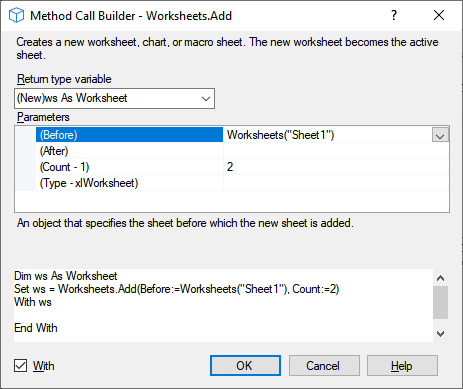Click the code preview scroll down arrow
This screenshot has width=463, height=389.
pyautogui.click(x=440, y=333)
